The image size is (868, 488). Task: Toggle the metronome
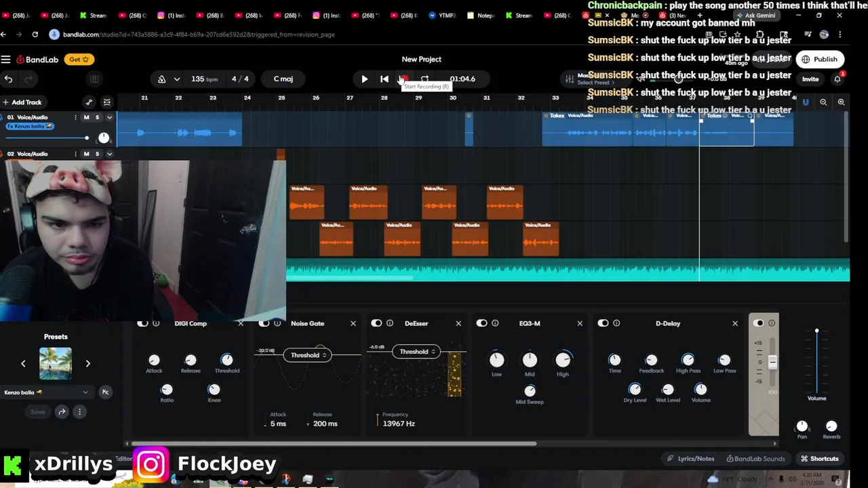coord(161,79)
